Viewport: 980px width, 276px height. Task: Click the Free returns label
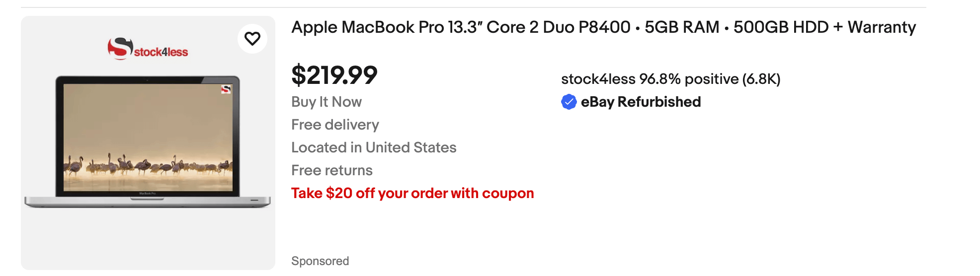(x=331, y=170)
